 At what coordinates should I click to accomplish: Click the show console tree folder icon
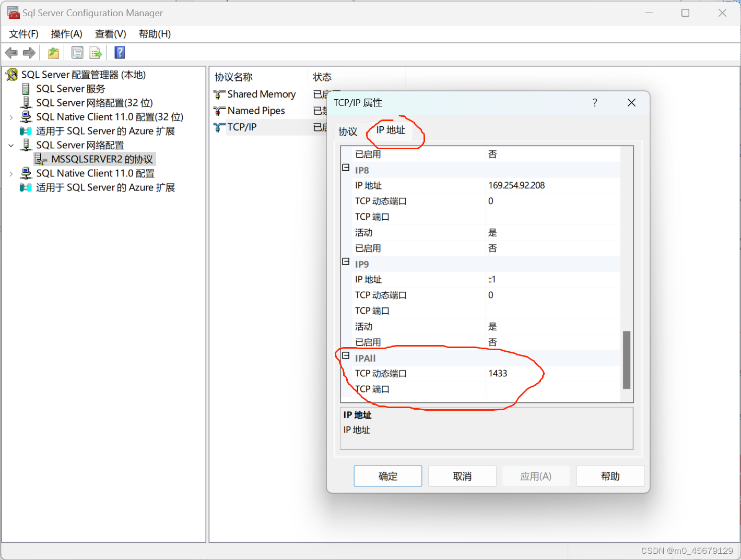click(x=52, y=52)
